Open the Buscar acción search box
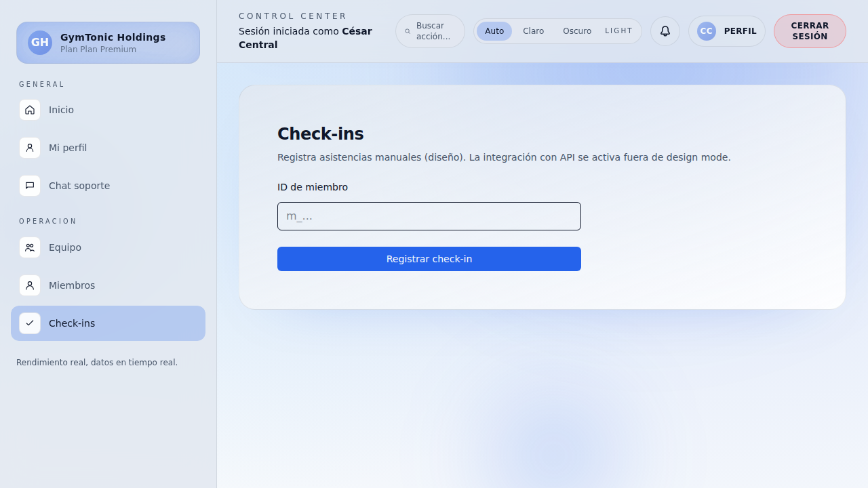The image size is (868, 488). pyautogui.click(x=429, y=30)
